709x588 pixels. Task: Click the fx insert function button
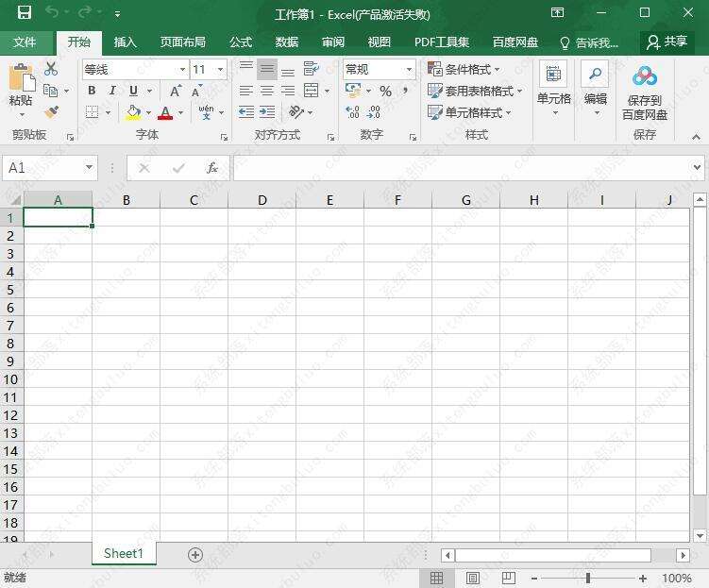[211, 168]
